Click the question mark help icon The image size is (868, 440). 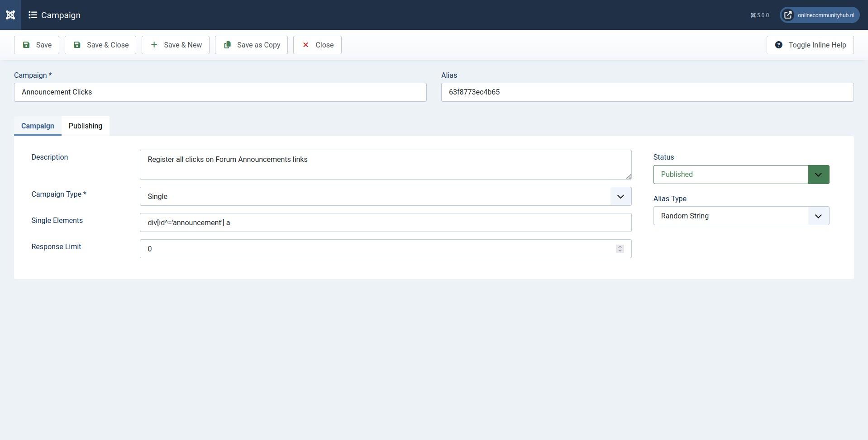778,45
